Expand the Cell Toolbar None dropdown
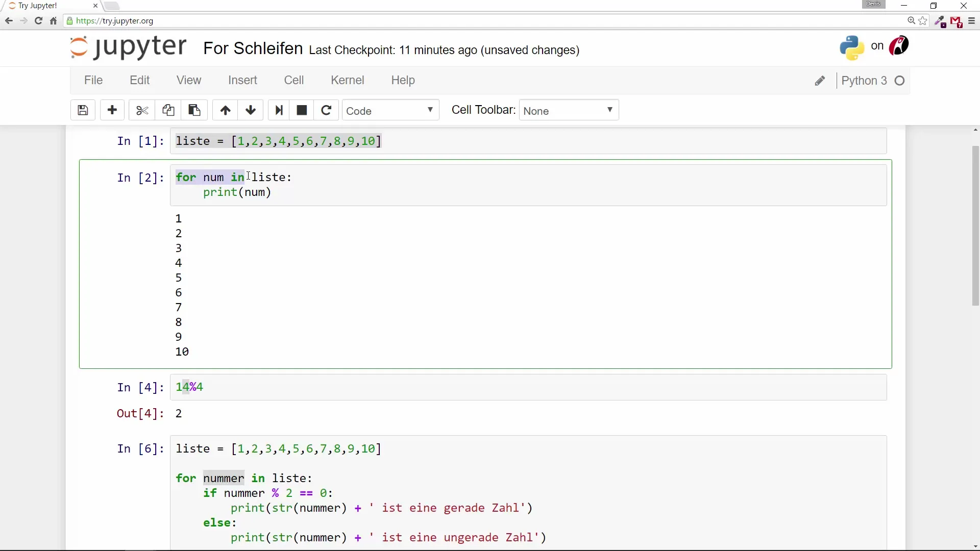Screen dimensions: 980x551 (569, 111)
